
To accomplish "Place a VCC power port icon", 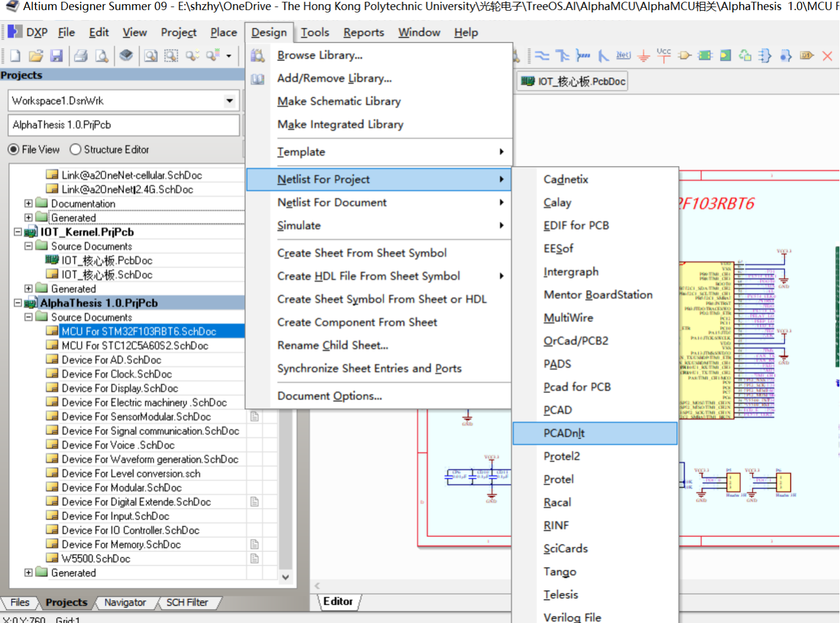I will pos(664,55).
